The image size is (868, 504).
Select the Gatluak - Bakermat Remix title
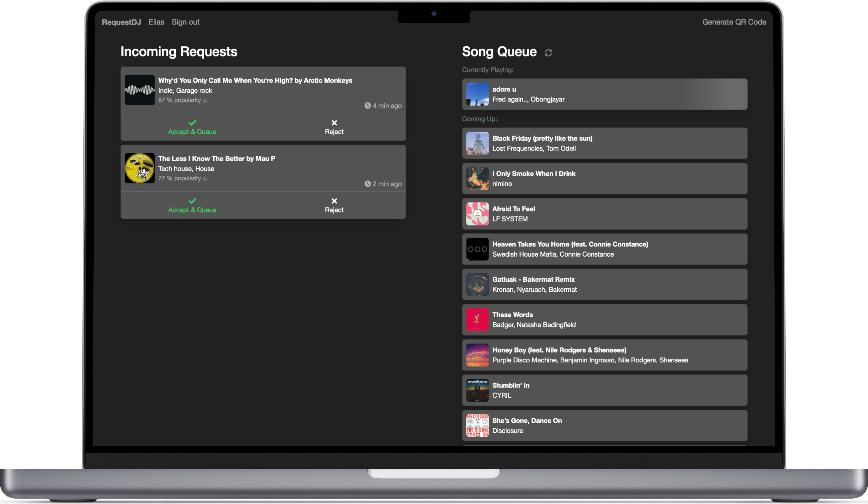pyautogui.click(x=533, y=279)
